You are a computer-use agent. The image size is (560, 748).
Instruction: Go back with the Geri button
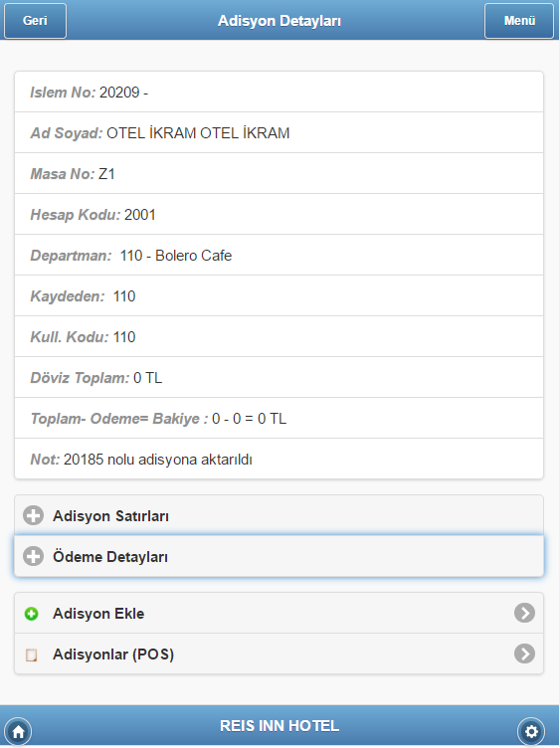click(x=35, y=21)
